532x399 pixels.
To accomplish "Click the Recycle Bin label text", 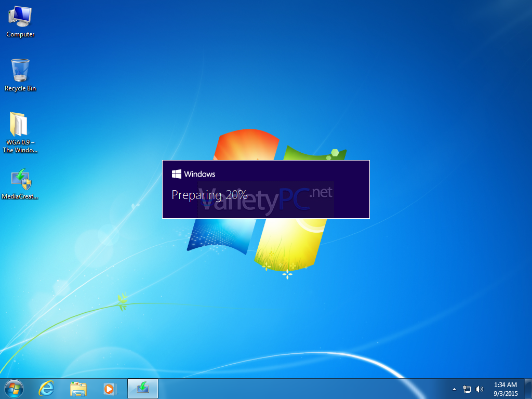I will click(20, 88).
